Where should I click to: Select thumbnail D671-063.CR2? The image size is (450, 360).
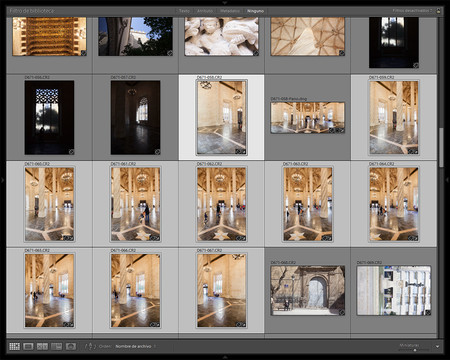click(308, 204)
